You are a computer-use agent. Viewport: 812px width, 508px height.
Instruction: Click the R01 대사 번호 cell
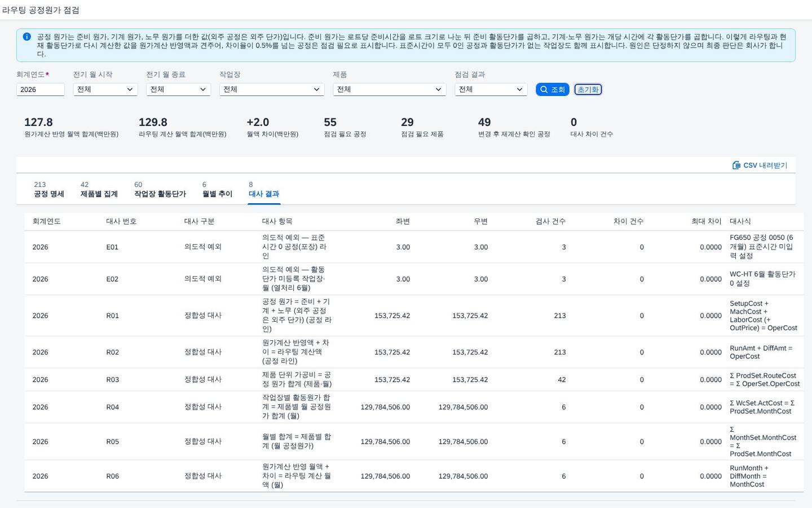[x=112, y=316]
